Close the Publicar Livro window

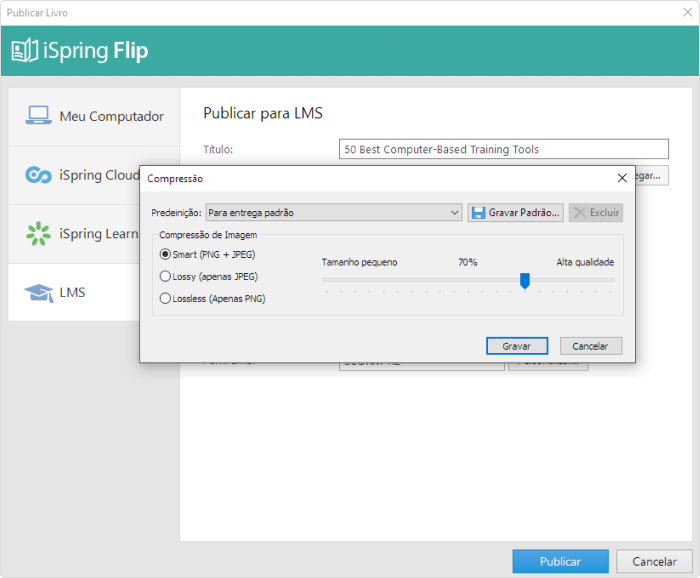click(688, 12)
